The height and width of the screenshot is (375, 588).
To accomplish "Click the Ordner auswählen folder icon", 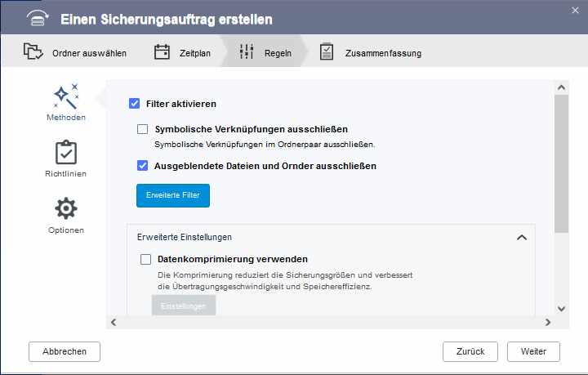I will tap(33, 51).
